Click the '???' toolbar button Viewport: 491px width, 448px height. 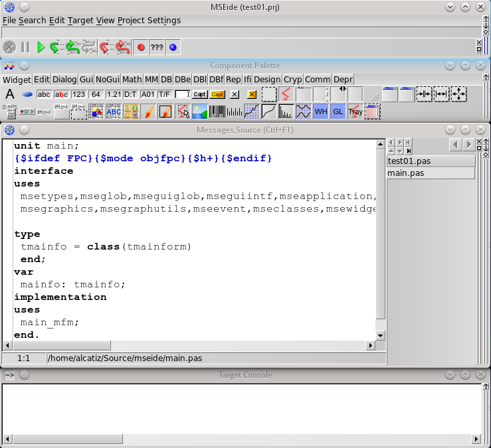pyautogui.click(x=157, y=47)
